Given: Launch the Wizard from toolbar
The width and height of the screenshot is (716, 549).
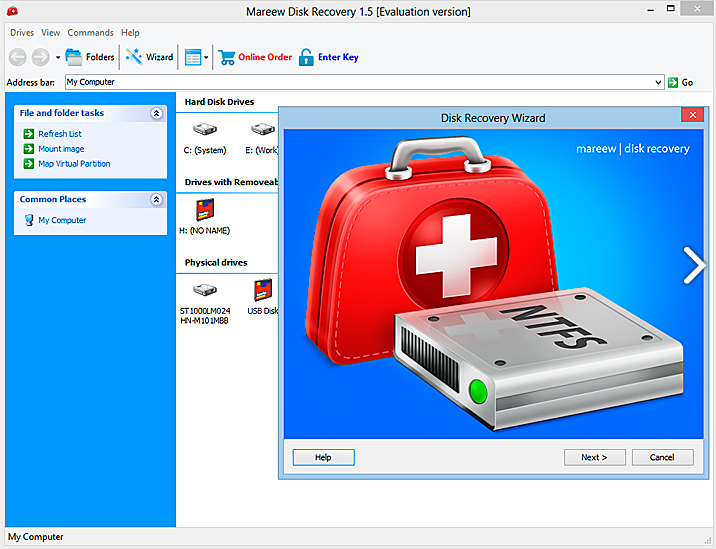Looking at the screenshot, I should [149, 57].
